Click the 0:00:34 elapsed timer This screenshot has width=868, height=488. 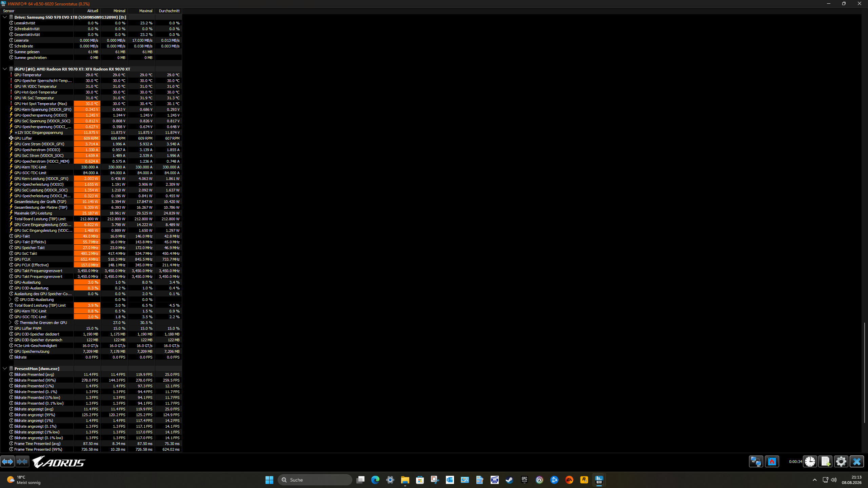pos(795,462)
